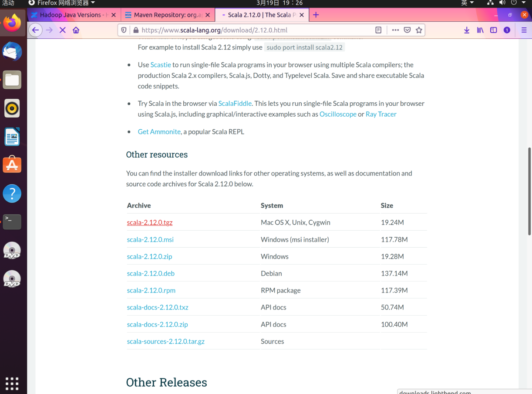
Task: Close the Maven Repository tab
Action: [x=208, y=15]
